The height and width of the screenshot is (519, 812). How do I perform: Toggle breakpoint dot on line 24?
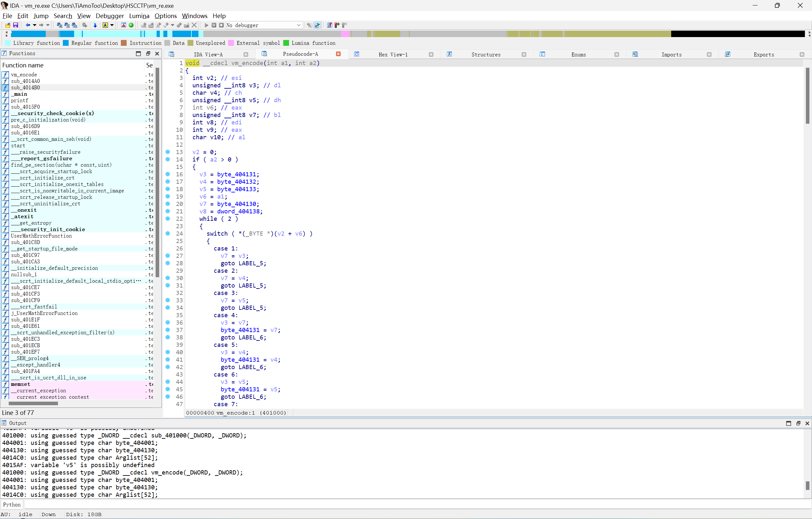tap(168, 233)
